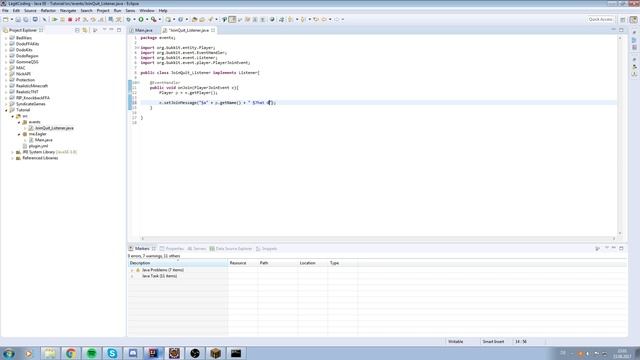Click the Save All toolbar icon
640x360 pixels.
(x=26, y=19)
